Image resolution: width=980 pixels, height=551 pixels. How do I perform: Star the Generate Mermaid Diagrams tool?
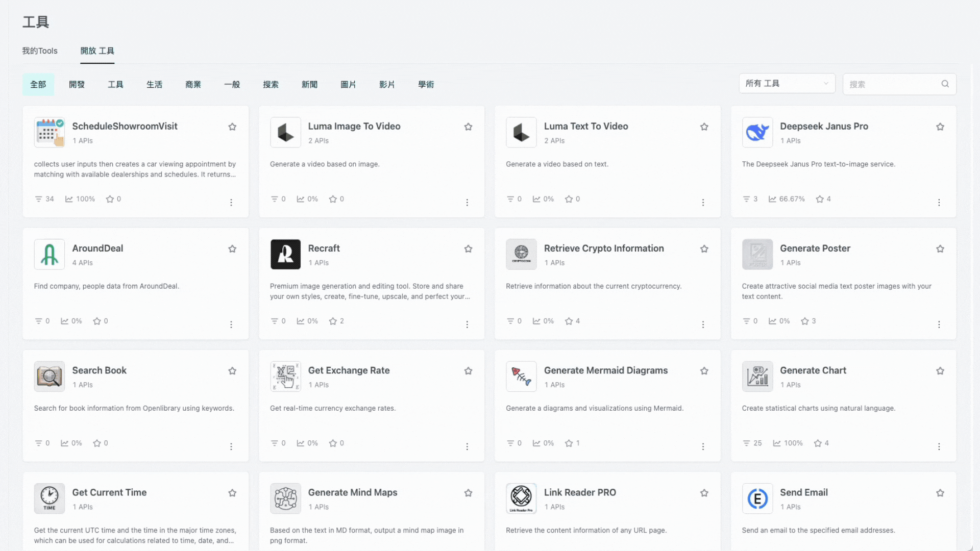[704, 371]
